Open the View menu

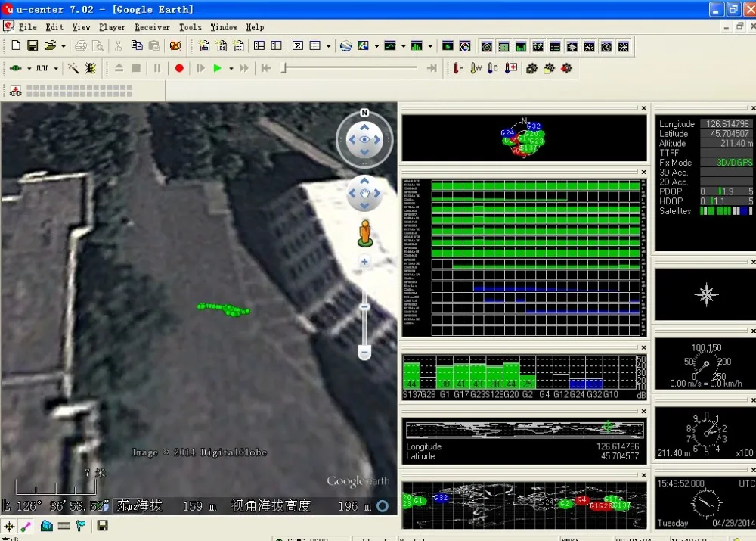(82, 27)
